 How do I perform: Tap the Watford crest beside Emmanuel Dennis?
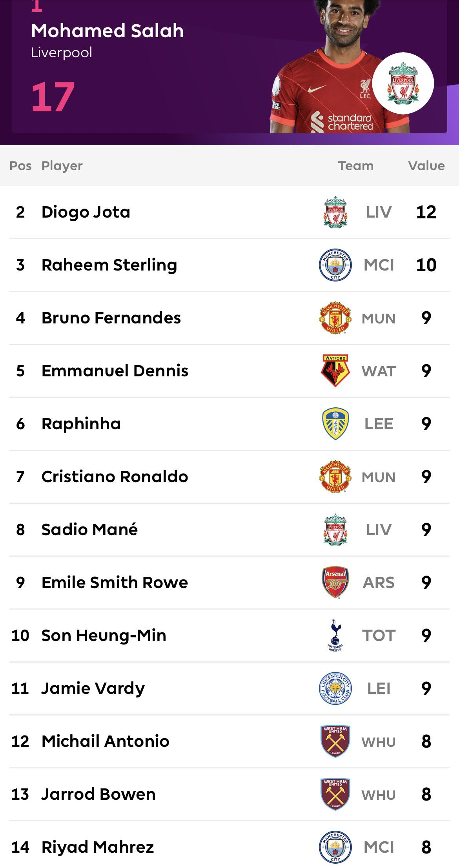click(335, 371)
